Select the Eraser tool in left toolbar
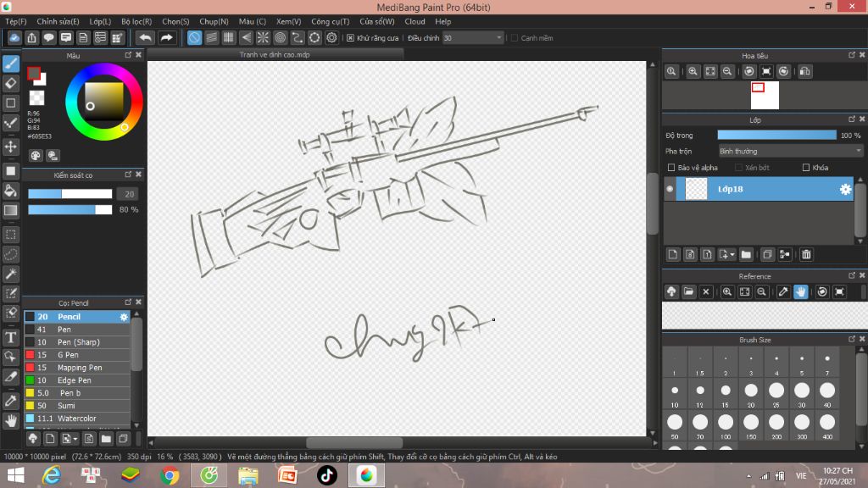Image resolution: width=868 pixels, height=488 pixels. pos(11,83)
